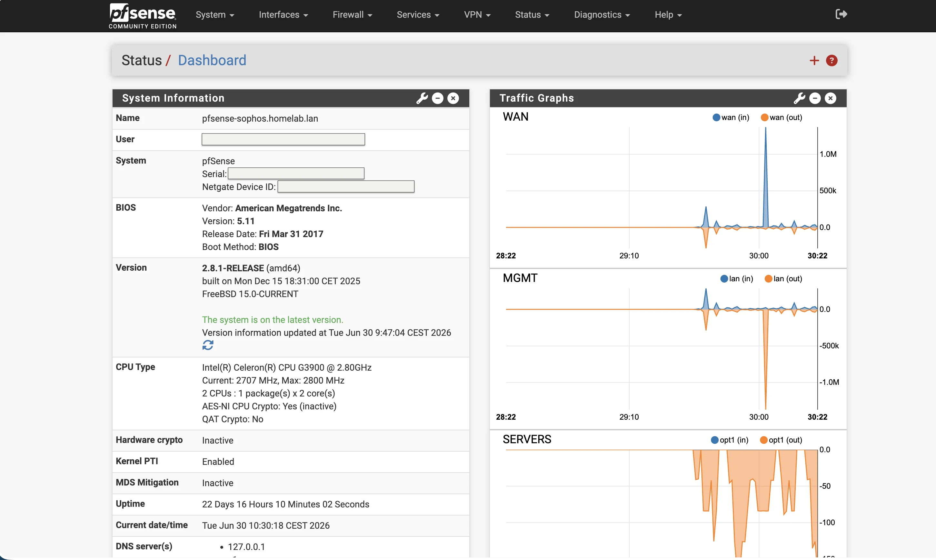Toggle the opt1 (out) legend series
936x560 pixels.
(781, 440)
